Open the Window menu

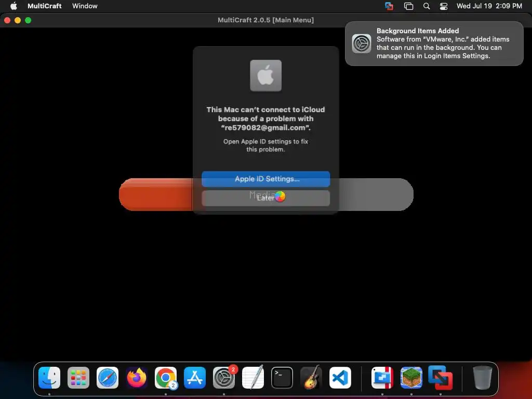(x=85, y=6)
